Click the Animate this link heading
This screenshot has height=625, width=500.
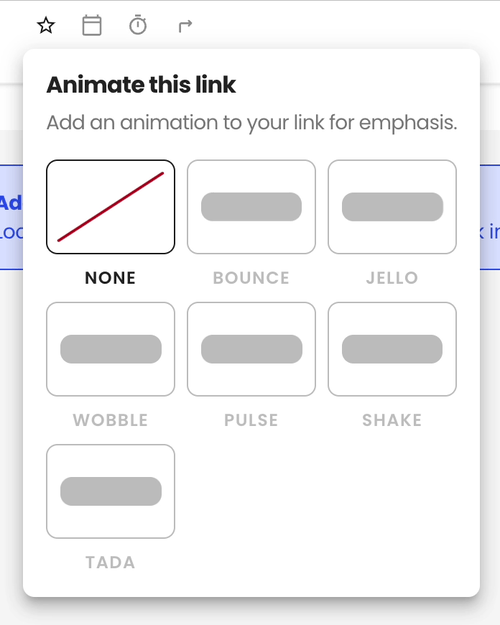point(141,85)
